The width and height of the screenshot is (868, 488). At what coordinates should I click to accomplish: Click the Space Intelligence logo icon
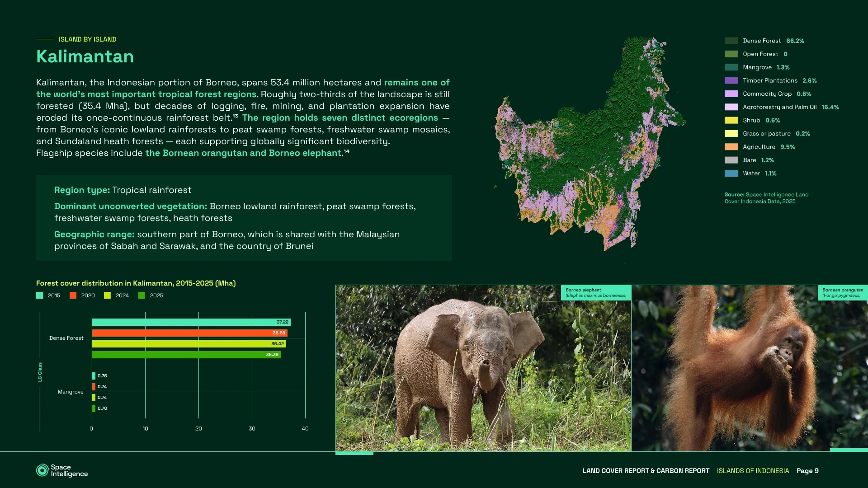(42, 470)
